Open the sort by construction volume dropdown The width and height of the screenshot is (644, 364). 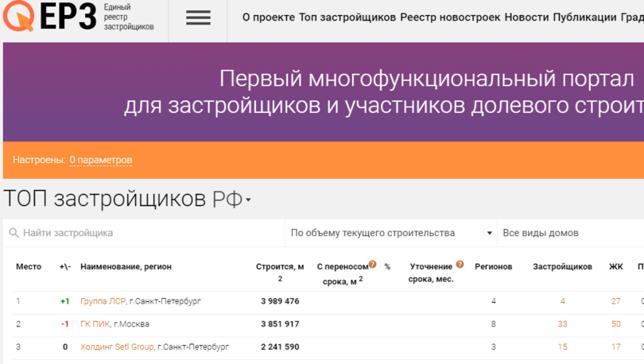pos(390,233)
